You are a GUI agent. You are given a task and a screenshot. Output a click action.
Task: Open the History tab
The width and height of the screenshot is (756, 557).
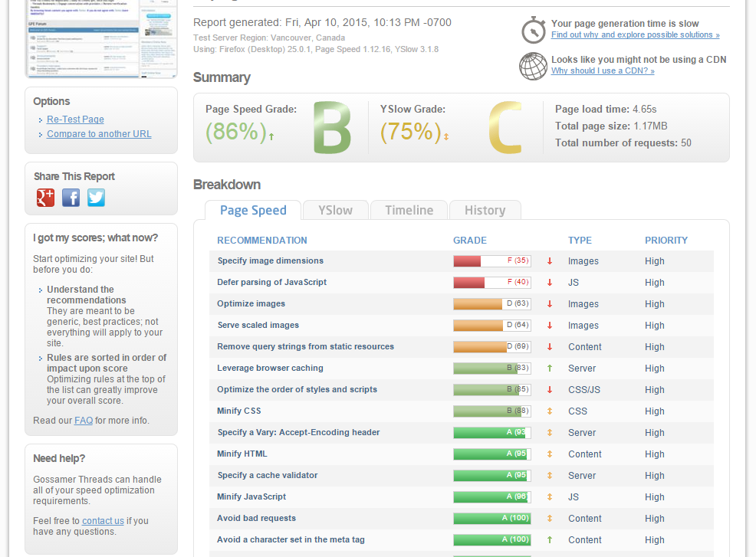[x=485, y=211]
